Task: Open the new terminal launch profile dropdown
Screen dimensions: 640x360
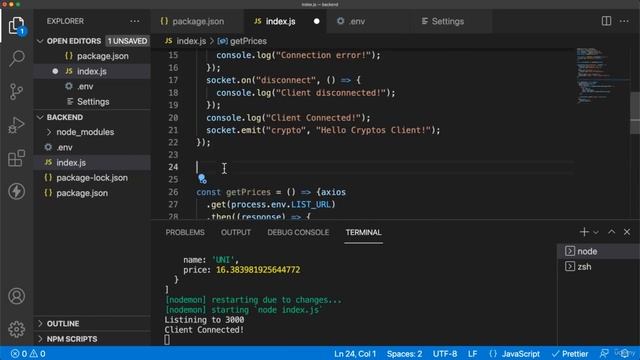Action: point(596,232)
